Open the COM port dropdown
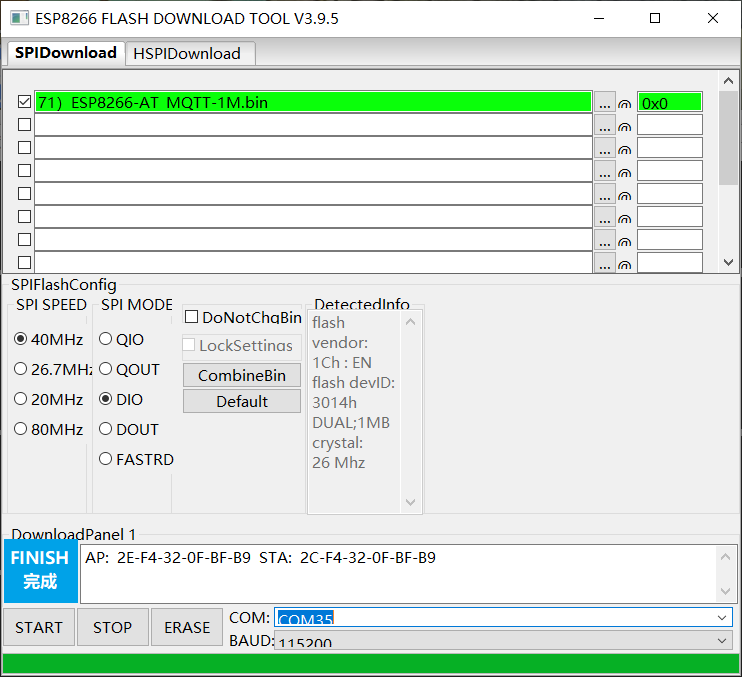This screenshot has width=742, height=677. point(722,617)
